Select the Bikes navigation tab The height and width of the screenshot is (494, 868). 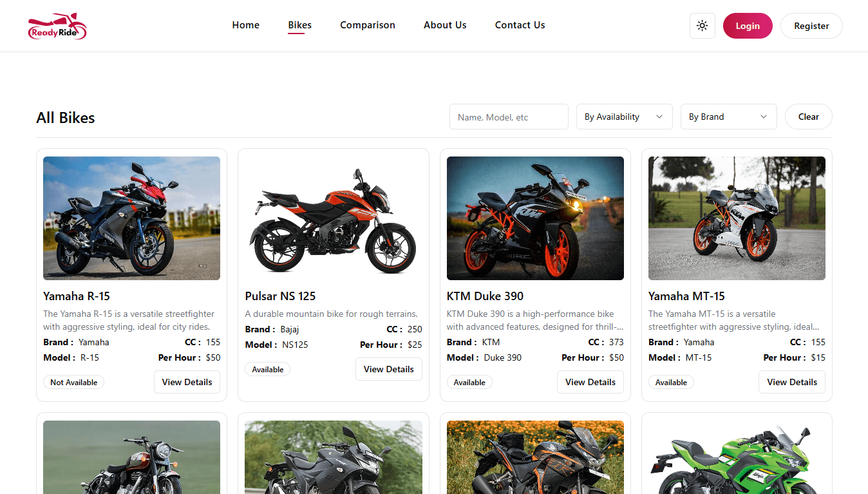click(299, 25)
